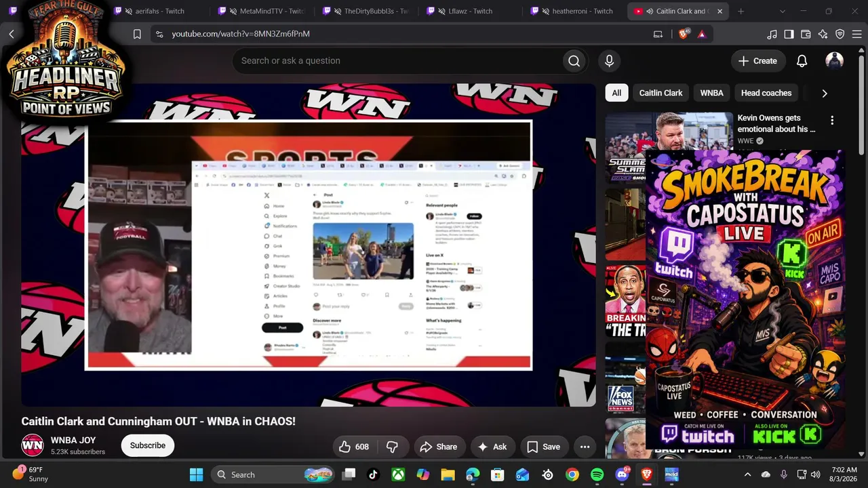Viewport: 868px width, 488px height.
Task: Show hidden system tray icons chevron
Action: 747,474
